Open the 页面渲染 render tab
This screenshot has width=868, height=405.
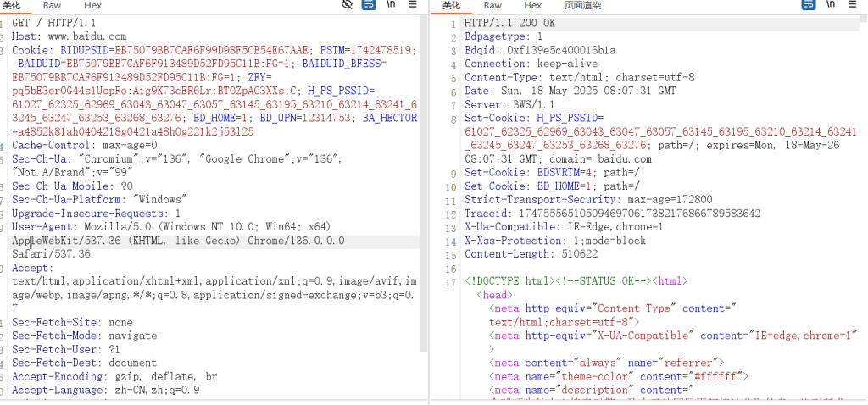(581, 6)
